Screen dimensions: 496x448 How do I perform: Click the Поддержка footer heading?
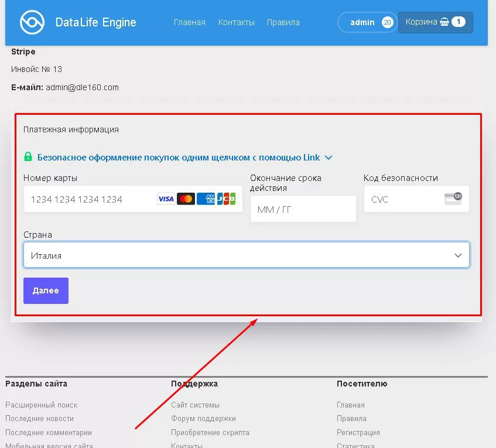194,384
